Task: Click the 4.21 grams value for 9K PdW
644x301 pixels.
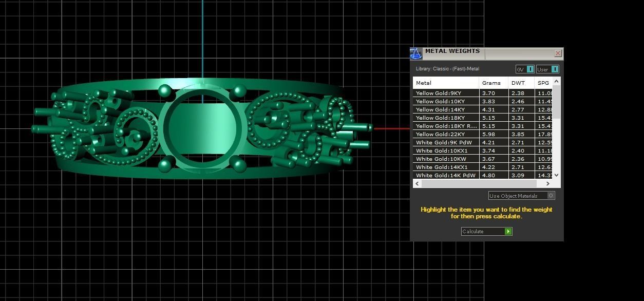Action: (488, 142)
